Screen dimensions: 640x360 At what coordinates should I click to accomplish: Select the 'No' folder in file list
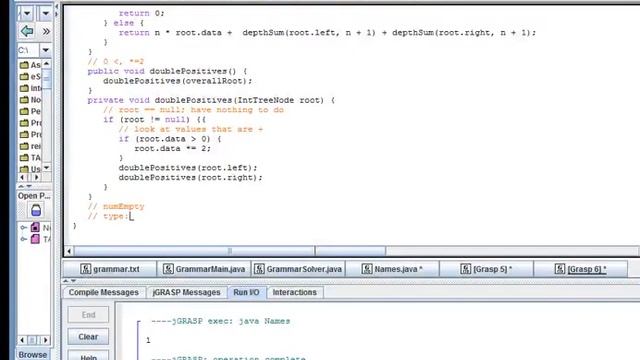[x=30, y=100]
